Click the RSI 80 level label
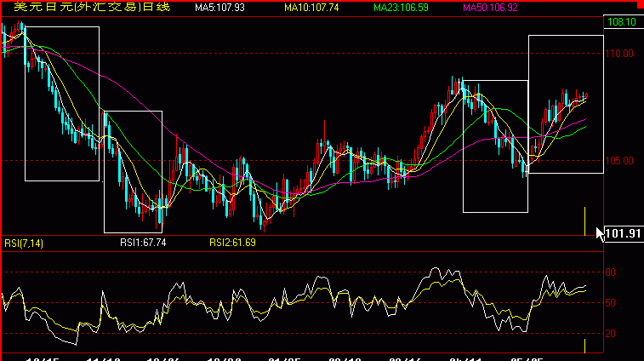This screenshot has width=644, height=361. [610, 272]
